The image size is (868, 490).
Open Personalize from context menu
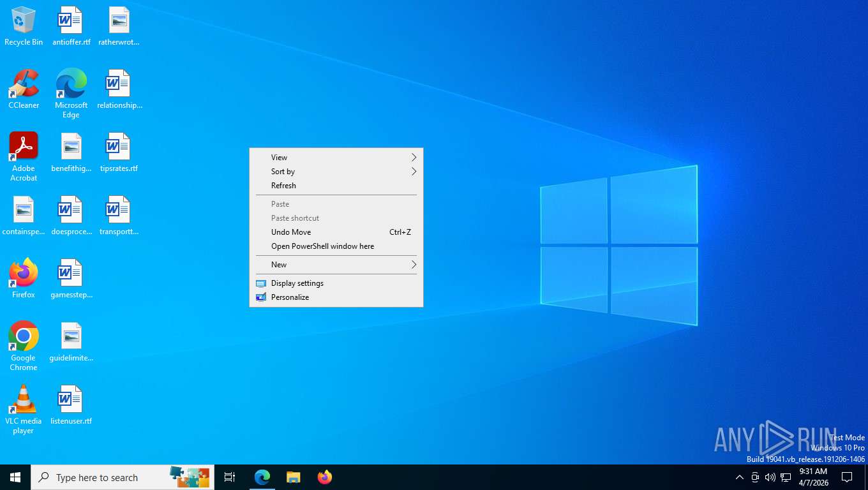336,297
